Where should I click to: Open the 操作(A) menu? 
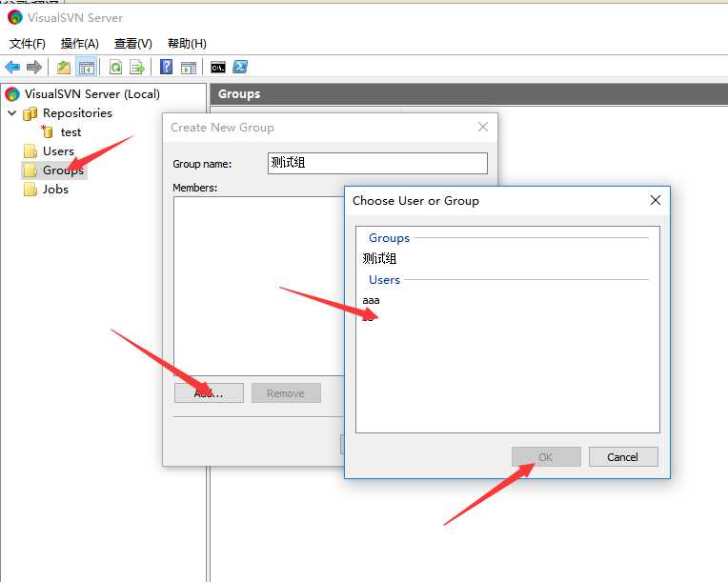coord(80,44)
